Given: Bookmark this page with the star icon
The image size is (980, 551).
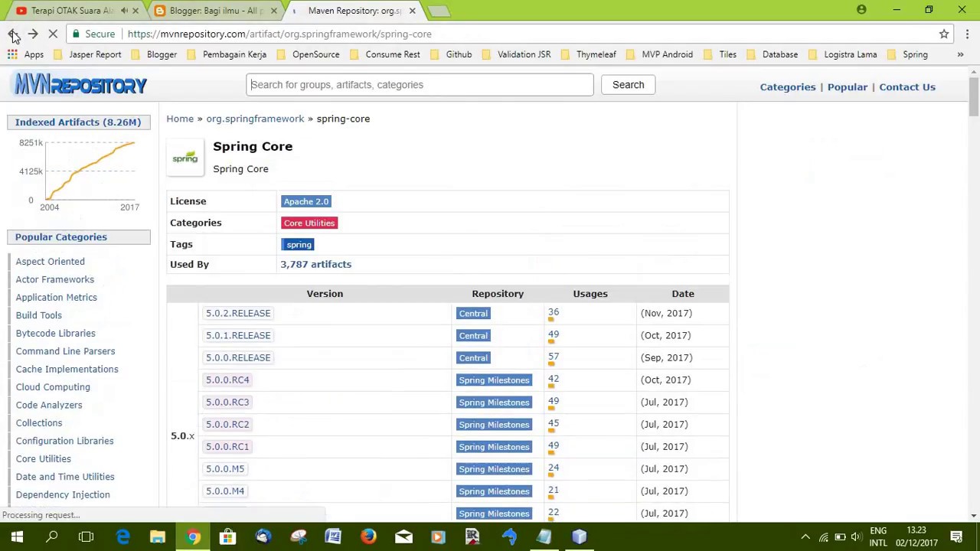Looking at the screenshot, I should click(944, 34).
